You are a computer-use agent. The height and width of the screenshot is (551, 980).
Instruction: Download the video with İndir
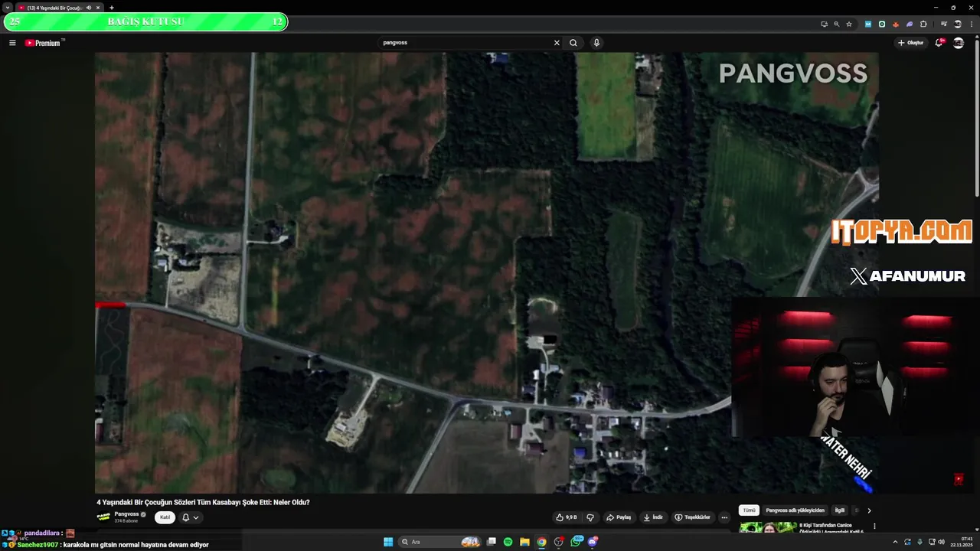[x=653, y=517]
